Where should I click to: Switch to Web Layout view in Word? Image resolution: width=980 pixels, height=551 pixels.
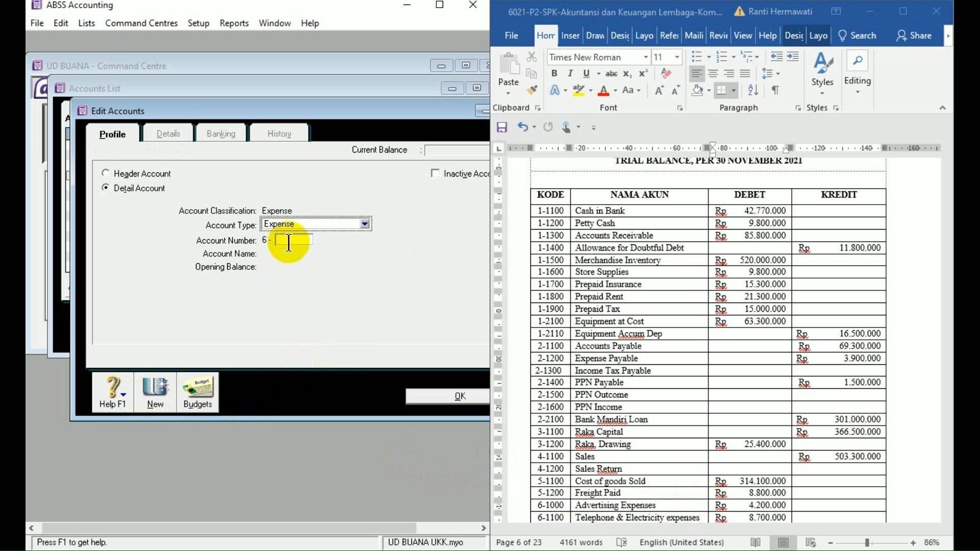[811, 542]
